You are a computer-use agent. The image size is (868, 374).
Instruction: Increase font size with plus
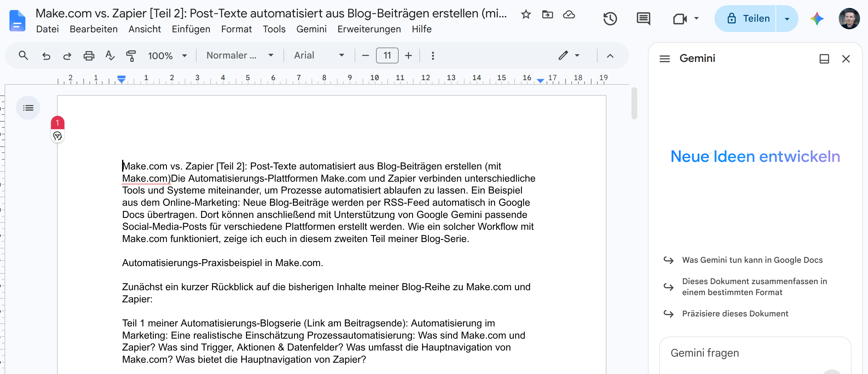click(x=408, y=55)
